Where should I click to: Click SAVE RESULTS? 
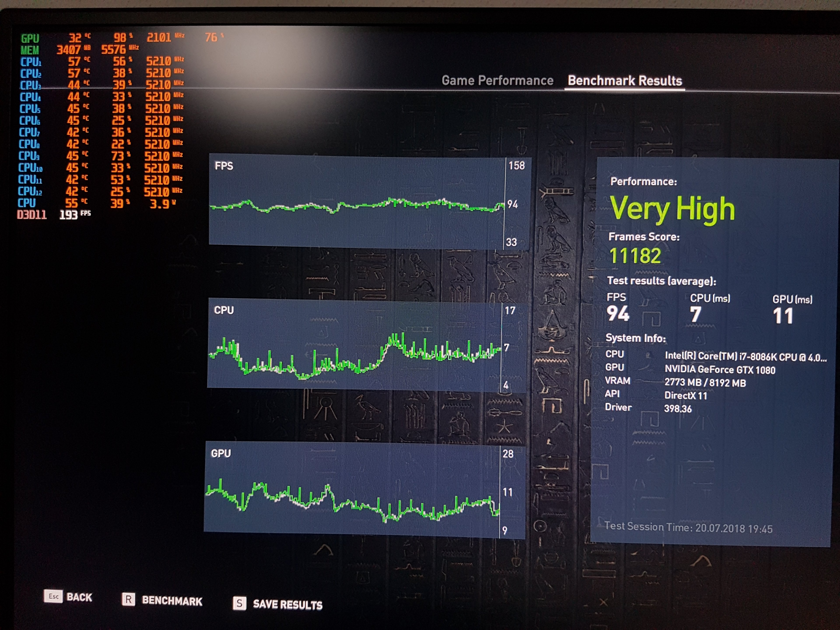(x=287, y=605)
